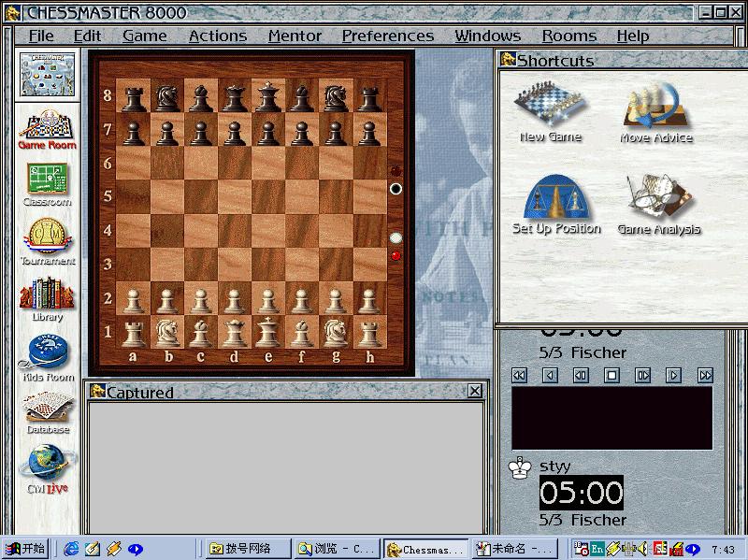Launch Game Analysis shortcut
Viewport: 748px width, 560px height.
(659, 204)
